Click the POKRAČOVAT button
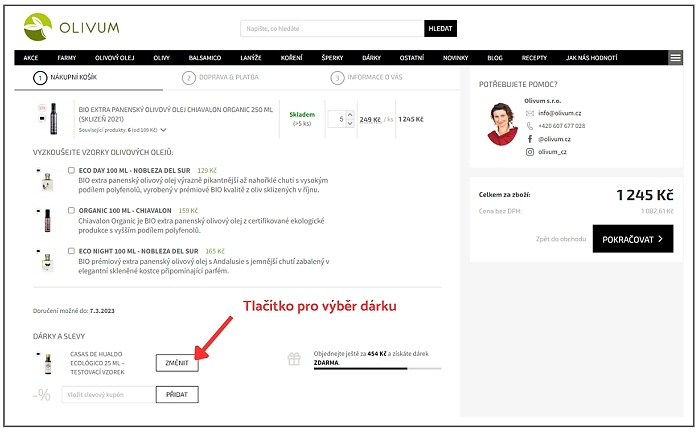The height and width of the screenshot is (432, 700). pos(633,239)
